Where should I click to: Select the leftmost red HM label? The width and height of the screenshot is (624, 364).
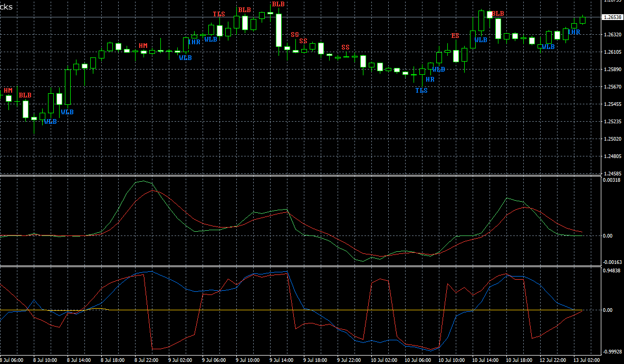tap(8, 91)
